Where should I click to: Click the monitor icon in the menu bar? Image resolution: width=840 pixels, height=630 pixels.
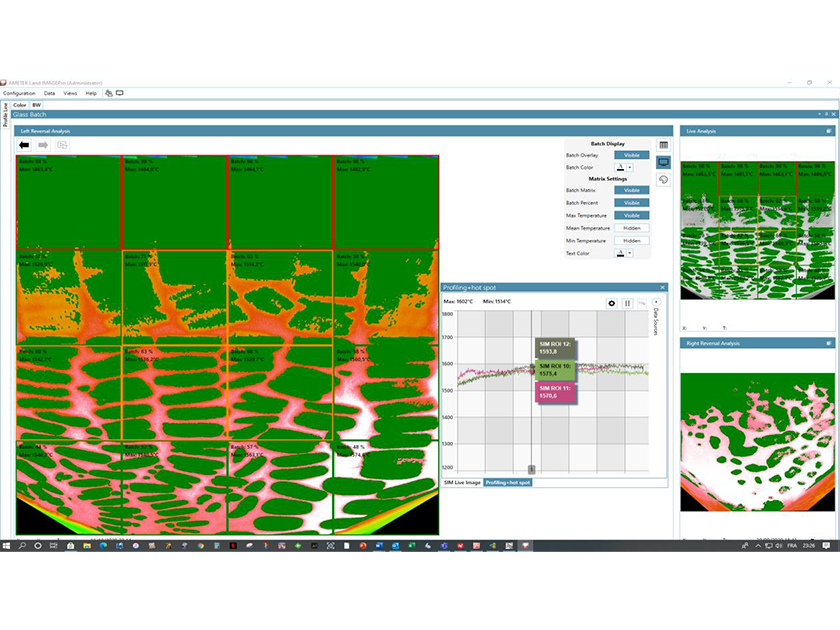120,93
